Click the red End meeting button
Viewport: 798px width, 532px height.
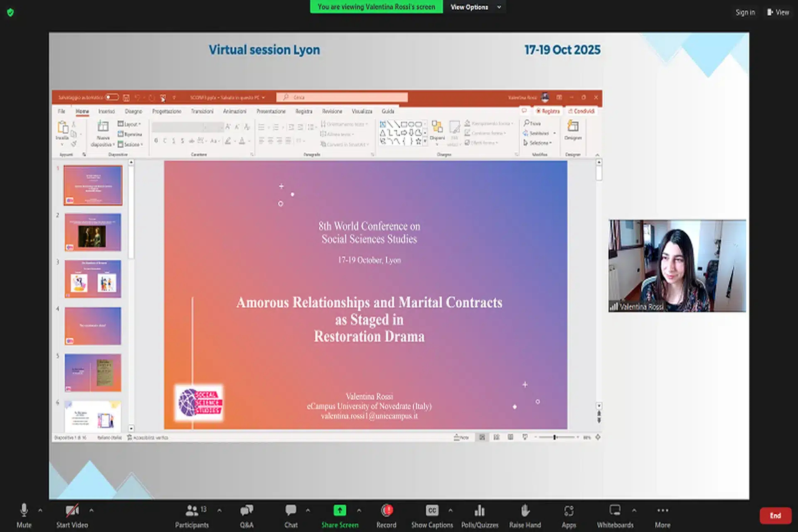click(775, 515)
